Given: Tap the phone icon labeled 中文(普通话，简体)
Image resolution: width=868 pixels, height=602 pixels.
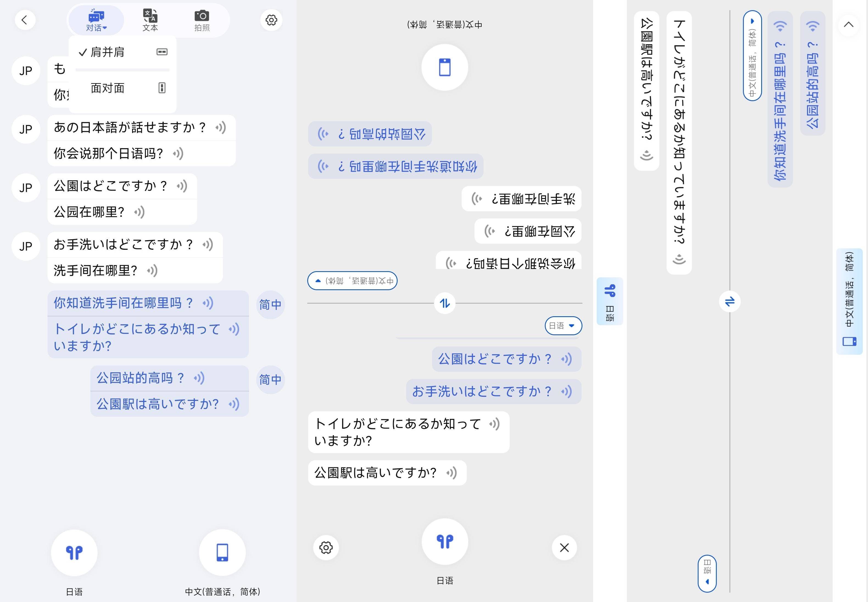Looking at the screenshot, I should (222, 553).
